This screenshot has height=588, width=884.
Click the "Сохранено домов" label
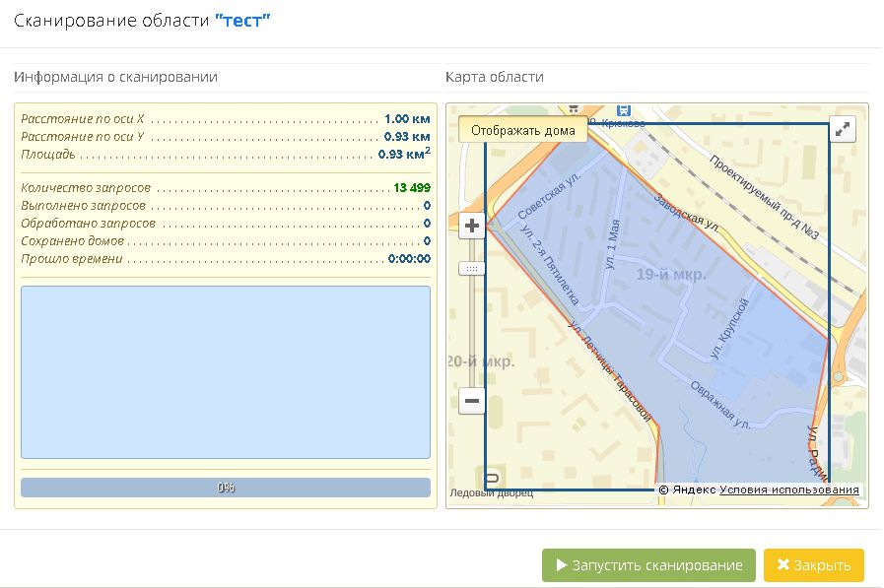72,241
